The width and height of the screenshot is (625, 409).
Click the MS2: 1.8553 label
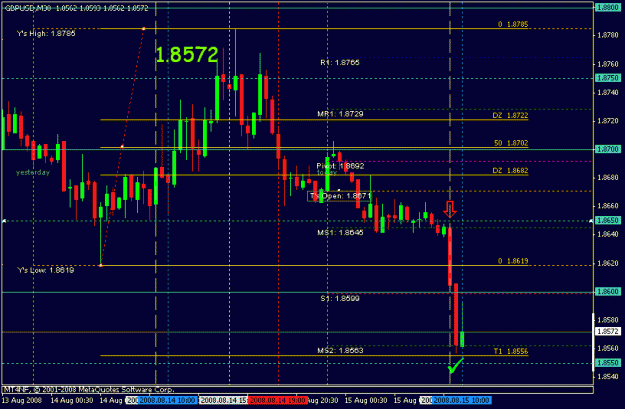coord(340,351)
